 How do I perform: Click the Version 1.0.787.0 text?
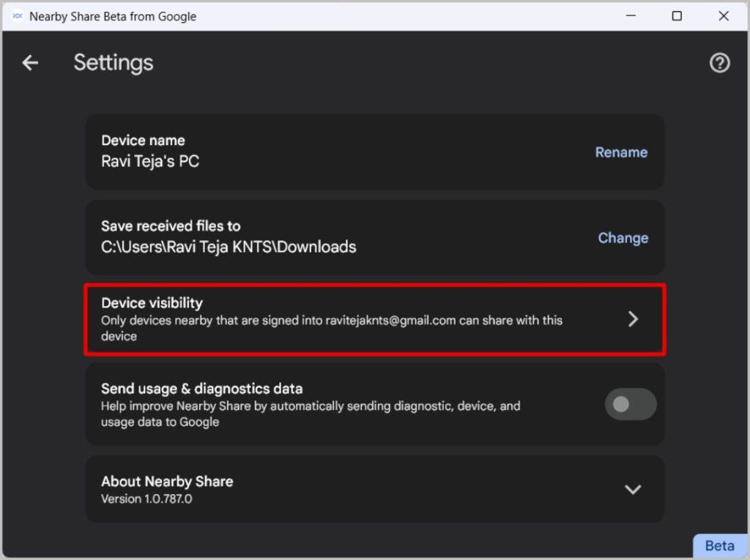[146, 499]
